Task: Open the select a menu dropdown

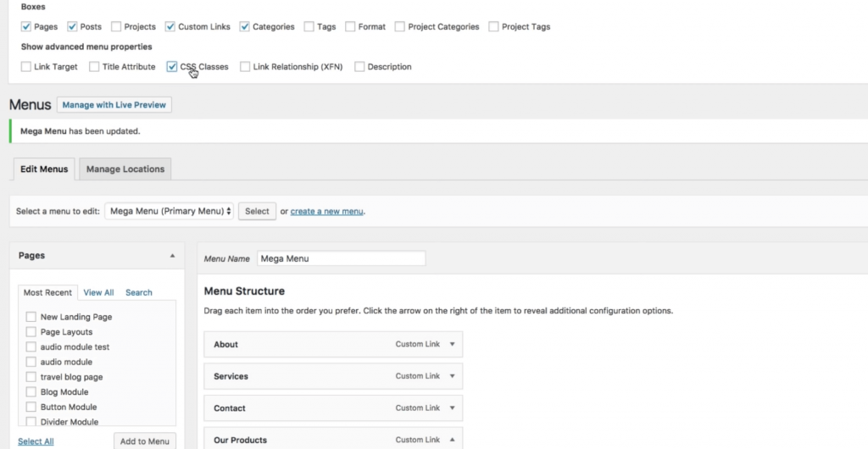Action: (x=169, y=211)
